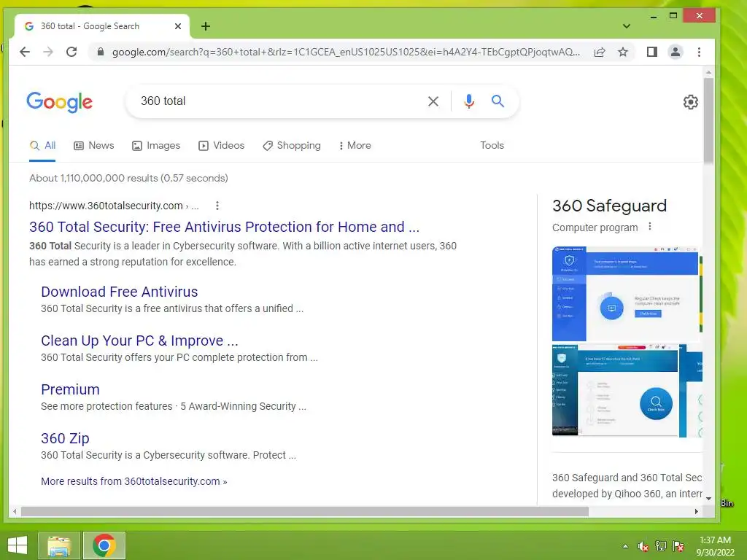The image size is (747, 560).
Task: Open the Windows Start button
Action: [x=18, y=545]
